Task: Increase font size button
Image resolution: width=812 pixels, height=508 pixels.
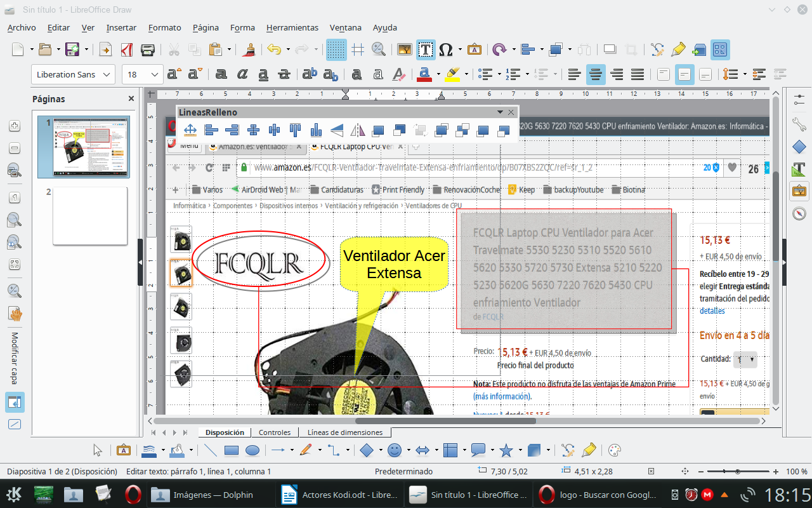Action: 174,74
